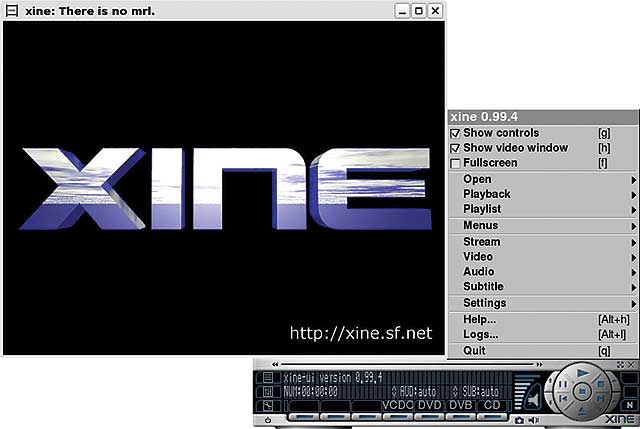This screenshot has width=640, height=429.
Task: Open the Logs... menu entry
Action: tap(543, 335)
